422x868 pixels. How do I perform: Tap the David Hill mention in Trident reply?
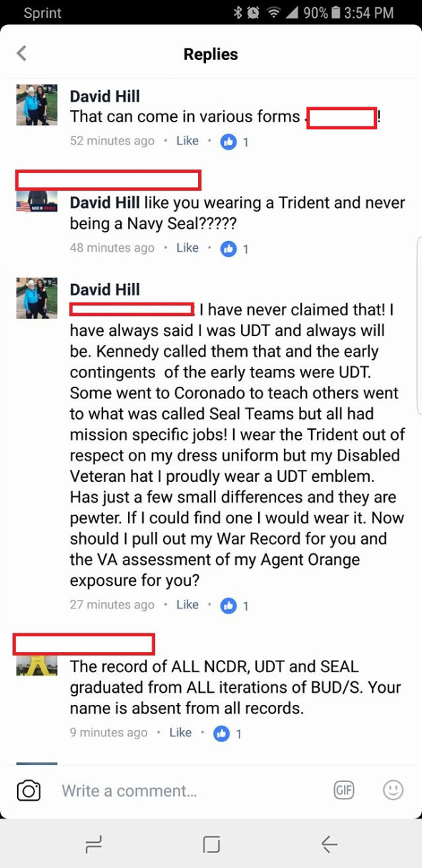(x=105, y=203)
